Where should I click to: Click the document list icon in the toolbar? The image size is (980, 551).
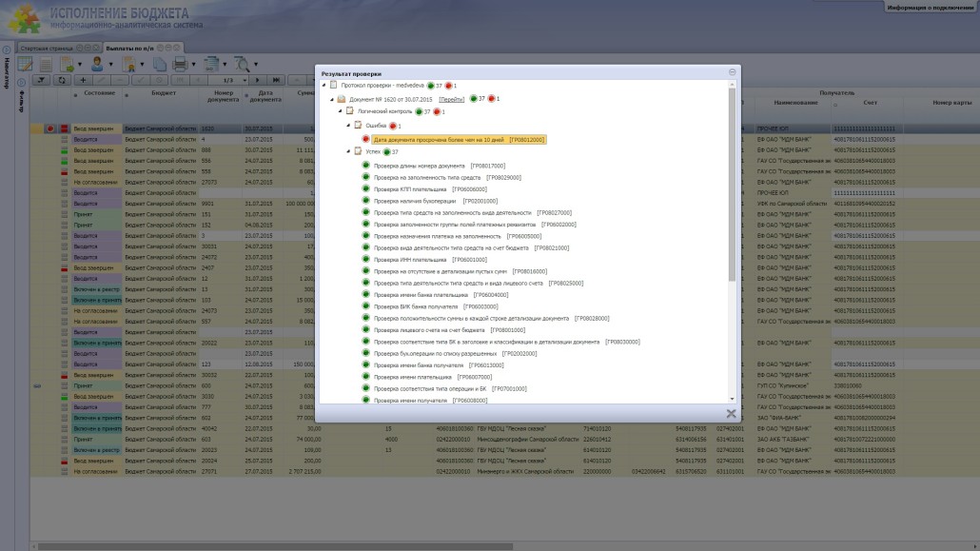click(x=46, y=64)
